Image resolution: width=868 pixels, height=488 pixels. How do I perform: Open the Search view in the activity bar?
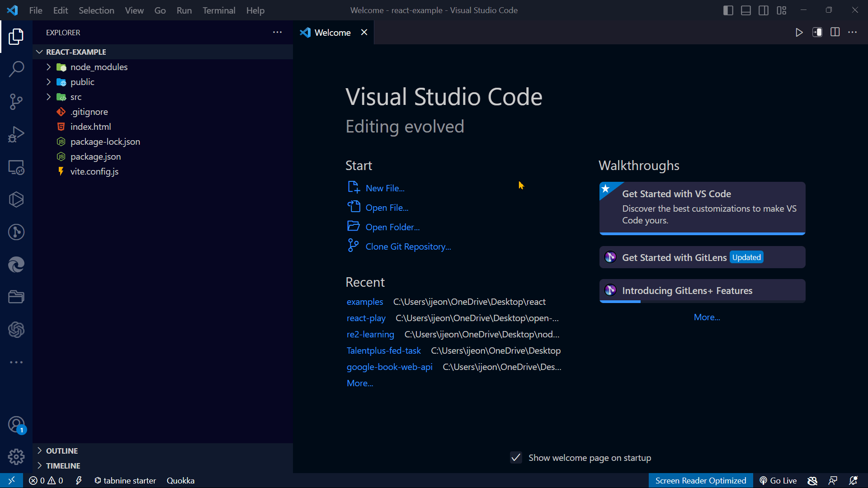16,69
